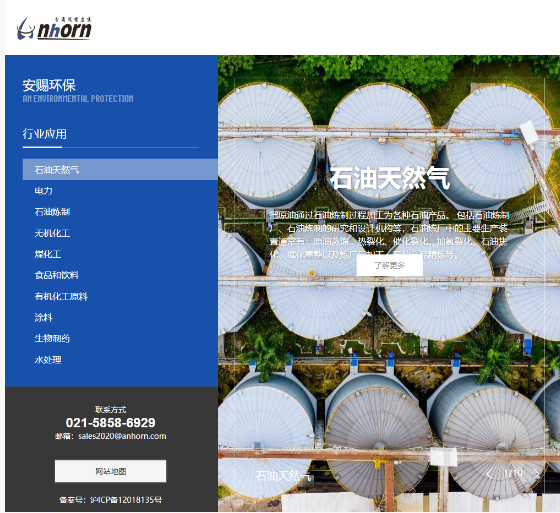Click the 了解更多 button on the banner
The image size is (560, 513).
point(390,265)
